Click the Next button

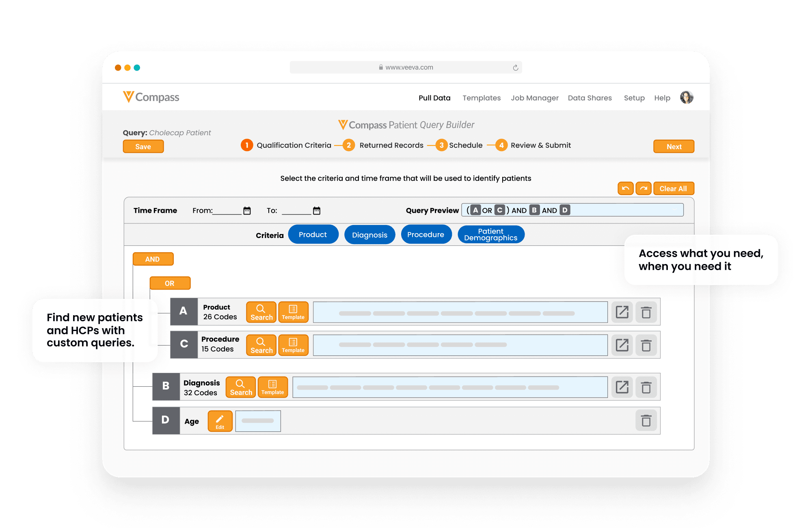pyautogui.click(x=674, y=147)
